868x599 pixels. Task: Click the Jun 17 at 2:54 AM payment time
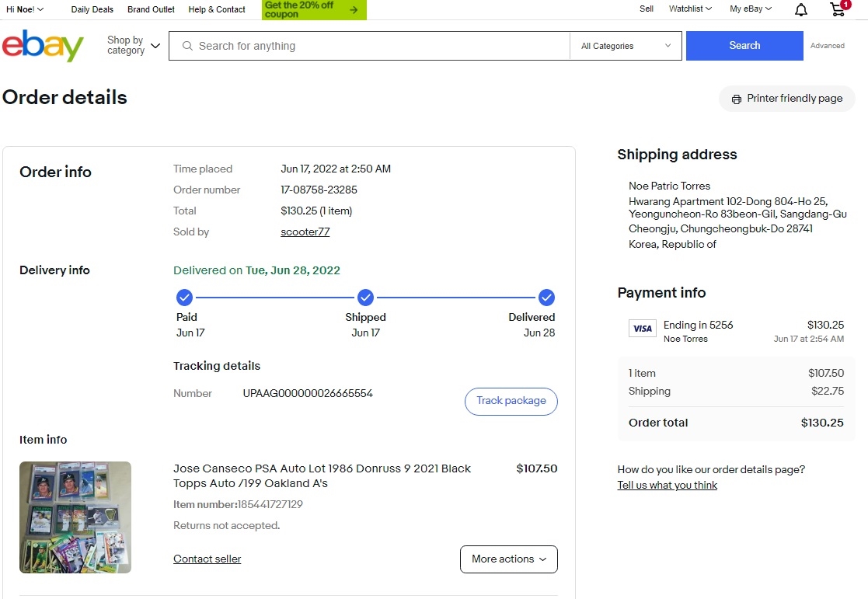click(808, 339)
